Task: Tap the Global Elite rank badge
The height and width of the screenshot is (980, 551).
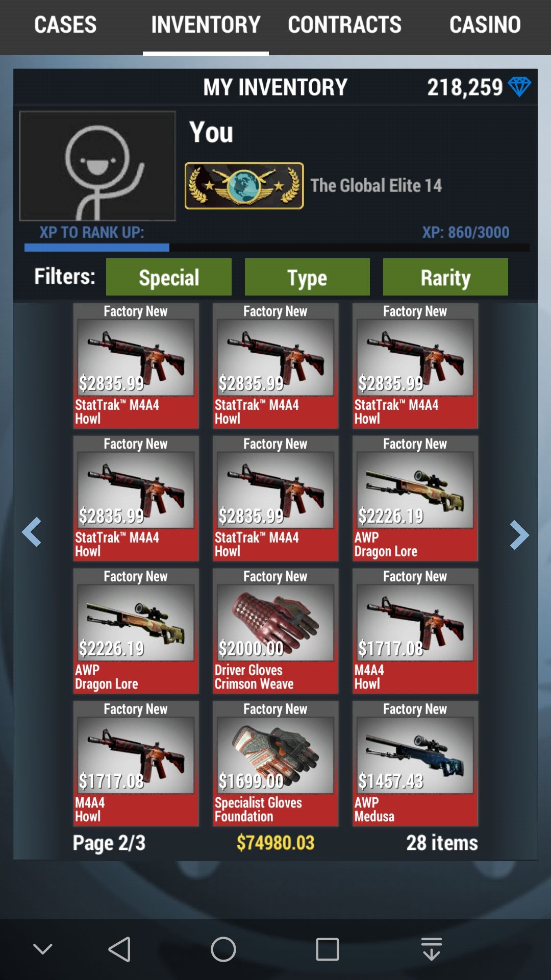Action: point(244,186)
